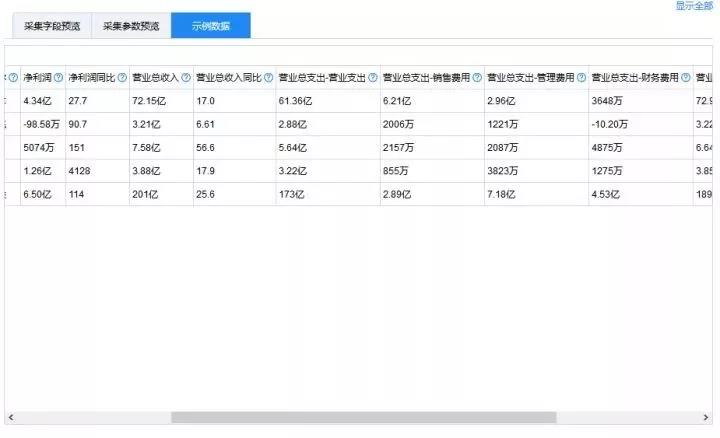Click help icon beside 营业总支出-销售费用

tap(477, 78)
